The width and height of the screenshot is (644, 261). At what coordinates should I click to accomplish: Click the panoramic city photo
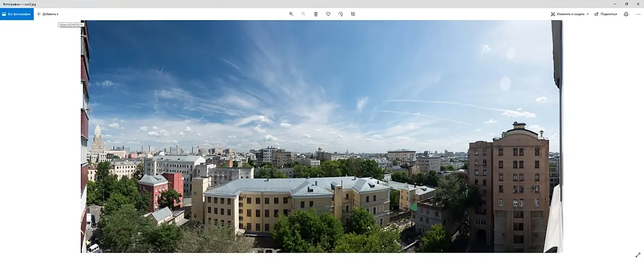pos(321,136)
